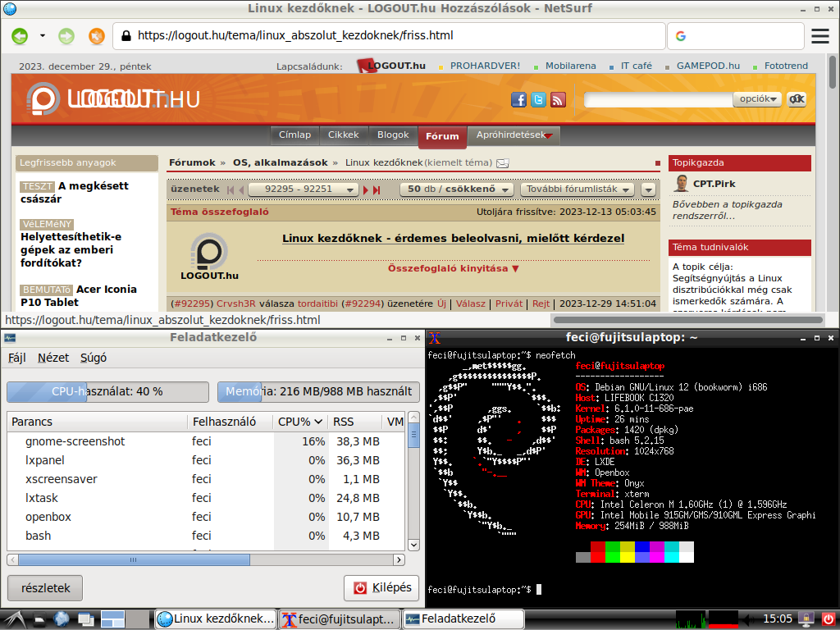Follow the IT café link
Screen dimensions: 840x630
point(637,66)
